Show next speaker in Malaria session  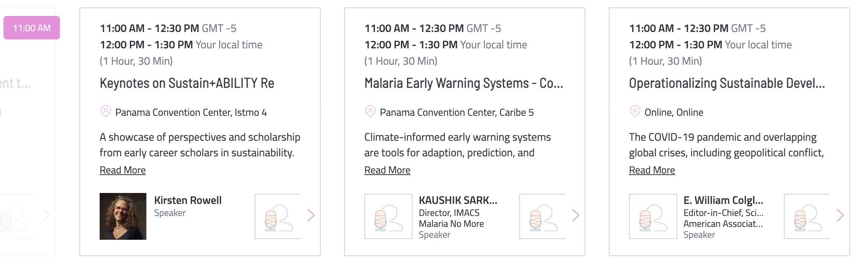pos(575,215)
